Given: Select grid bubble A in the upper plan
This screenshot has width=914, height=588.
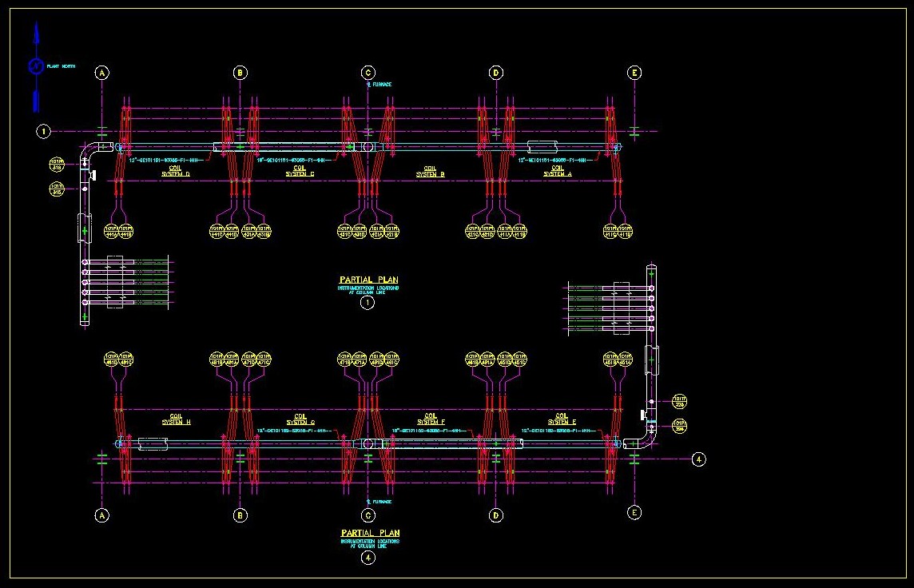Looking at the screenshot, I should [x=102, y=73].
